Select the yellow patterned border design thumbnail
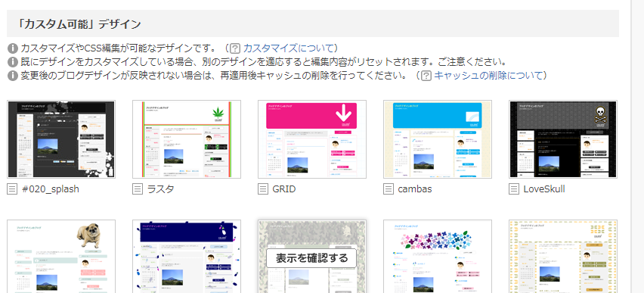Viewport: 644px width, 293px height. pos(563,257)
